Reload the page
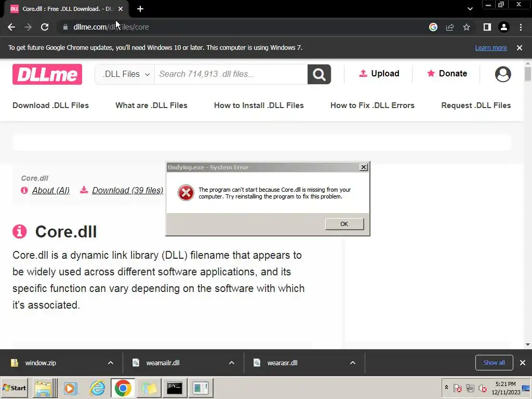The image size is (532, 399). (x=45, y=27)
